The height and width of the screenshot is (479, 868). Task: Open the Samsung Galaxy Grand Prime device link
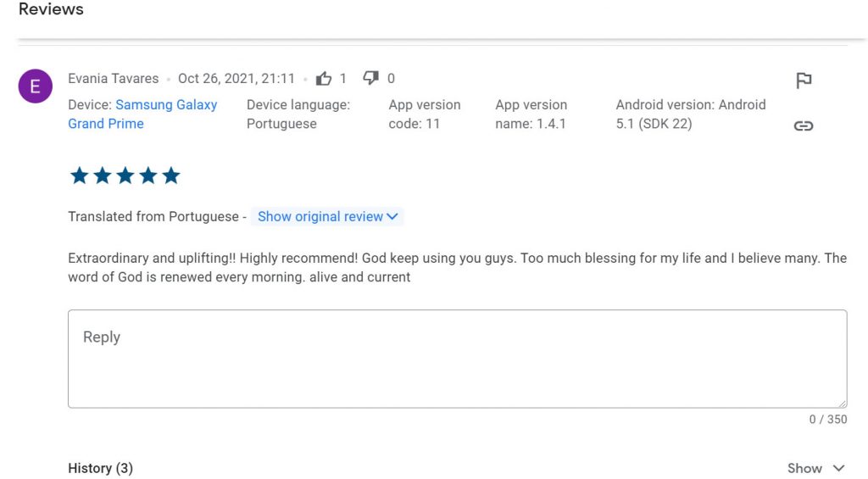(x=142, y=114)
